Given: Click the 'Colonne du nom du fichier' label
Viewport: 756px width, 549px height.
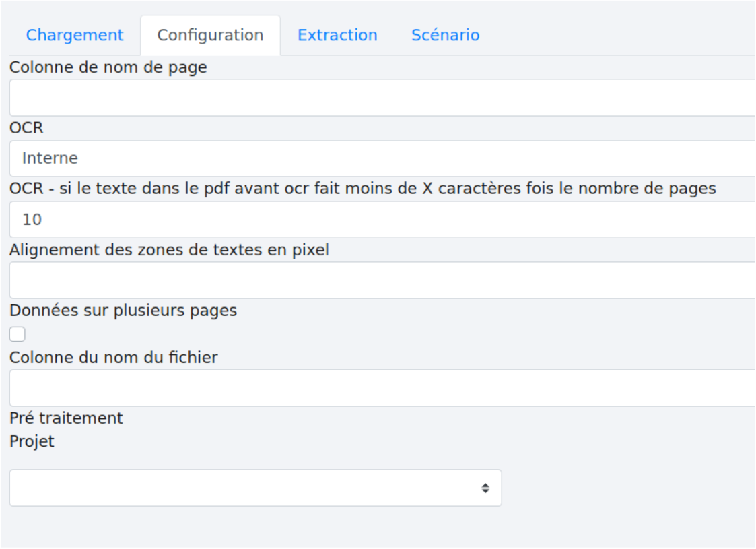Looking at the screenshot, I should pyautogui.click(x=114, y=358).
